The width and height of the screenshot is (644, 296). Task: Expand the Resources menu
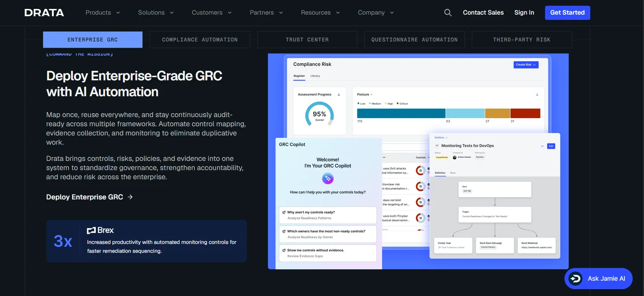click(320, 13)
